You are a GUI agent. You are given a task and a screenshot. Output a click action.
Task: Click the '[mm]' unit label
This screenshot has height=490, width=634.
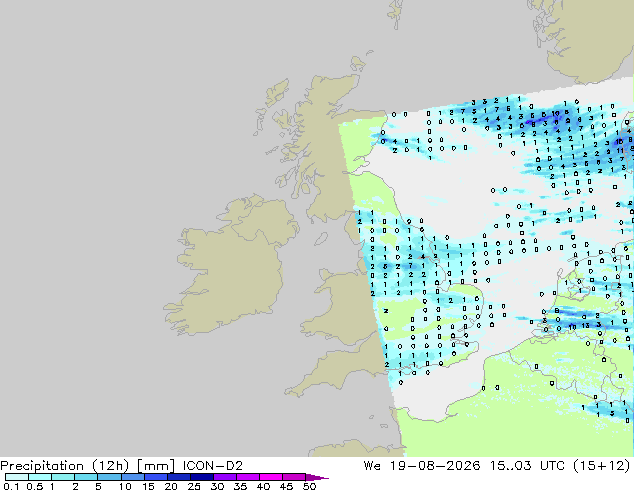pos(156,466)
